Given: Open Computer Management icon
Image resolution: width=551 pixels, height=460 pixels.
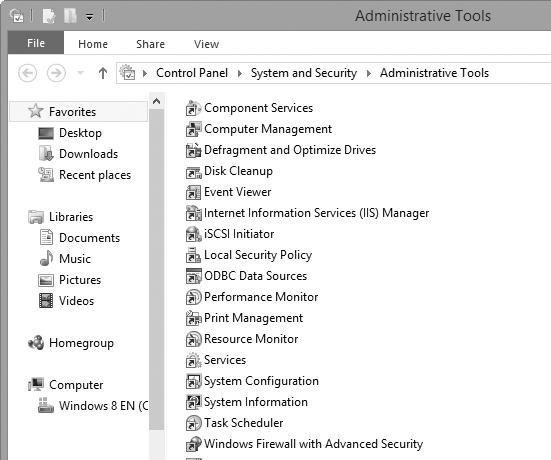Looking at the screenshot, I should (193, 129).
